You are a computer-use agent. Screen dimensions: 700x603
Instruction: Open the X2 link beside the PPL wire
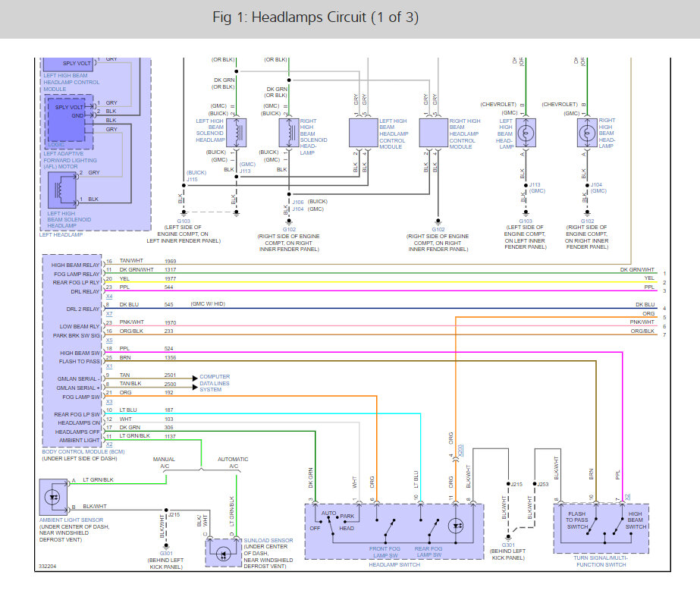627,497
